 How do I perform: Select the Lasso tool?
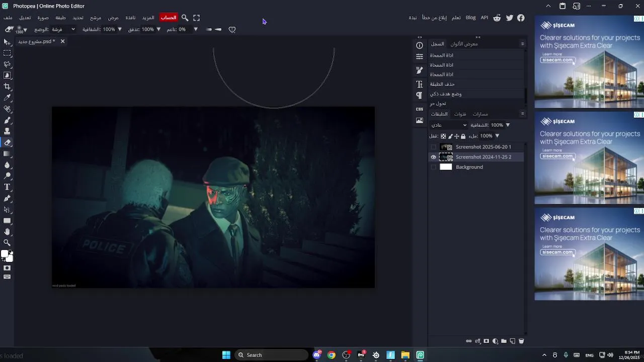point(7,64)
